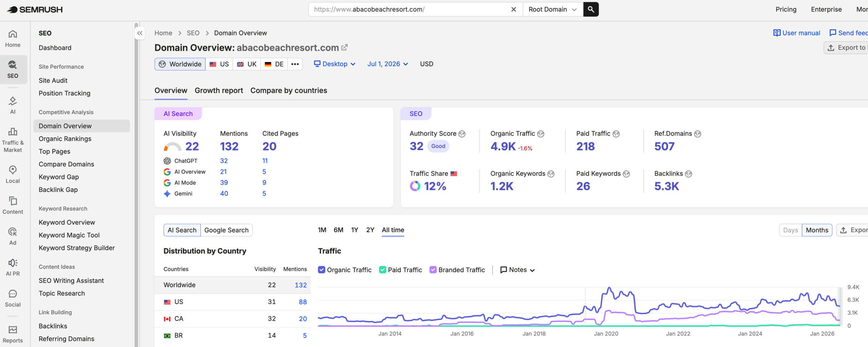The width and height of the screenshot is (868, 347).
Task: Show info for Organic Traffic
Action: pyautogui.click(x=541, y=134)
